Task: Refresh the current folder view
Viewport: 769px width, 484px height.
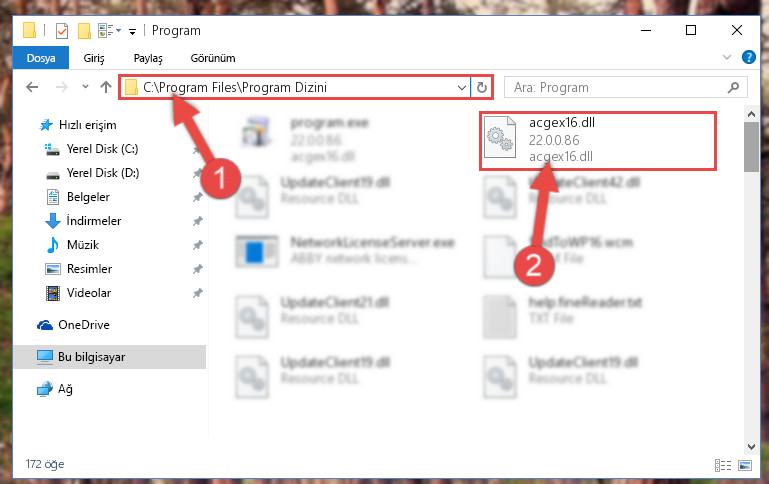Action: tap(482, 87)
